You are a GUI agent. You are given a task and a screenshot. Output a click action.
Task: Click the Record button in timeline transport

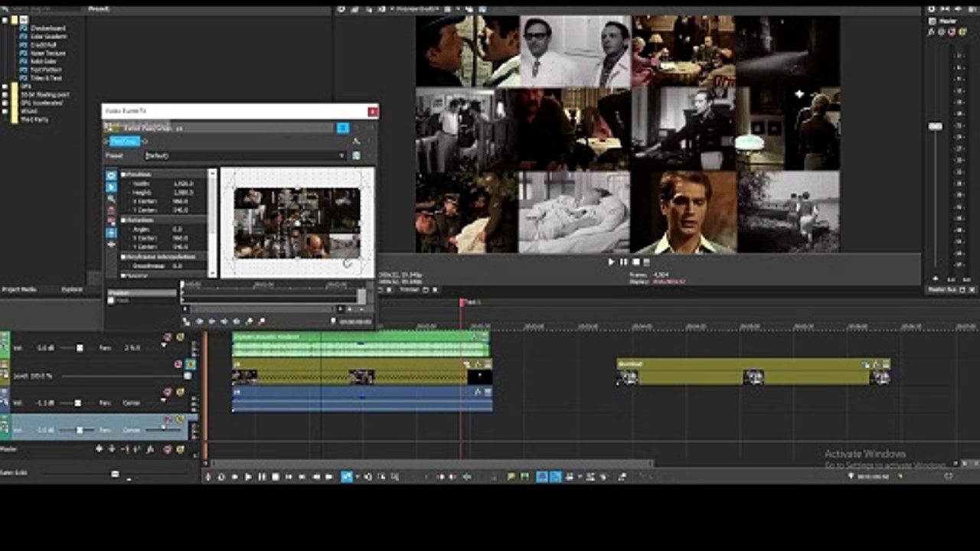(207, 477)
